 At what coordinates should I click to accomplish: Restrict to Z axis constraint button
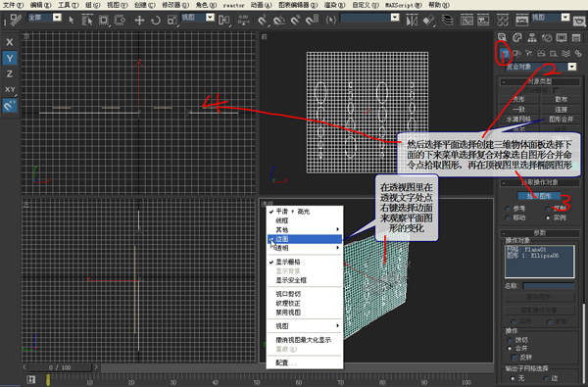pyautogui.click(x=10, y=73)
